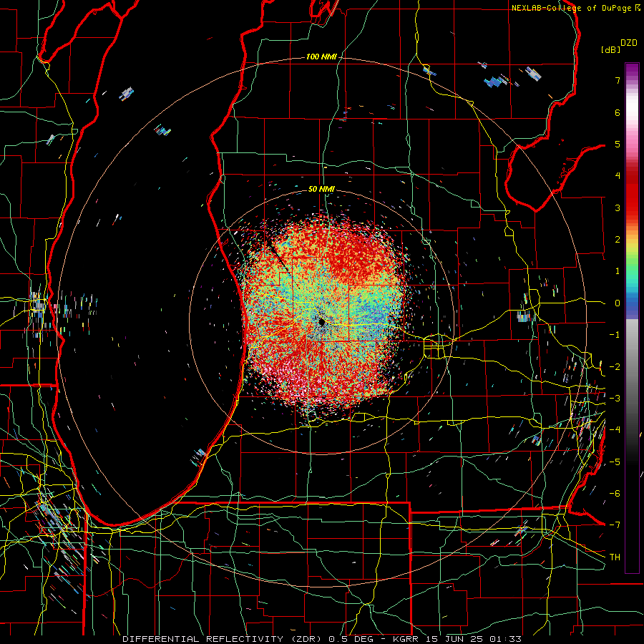Click the "-6" value on the color scale
Viewport: 644px width, 644px height.
[615, 493]
